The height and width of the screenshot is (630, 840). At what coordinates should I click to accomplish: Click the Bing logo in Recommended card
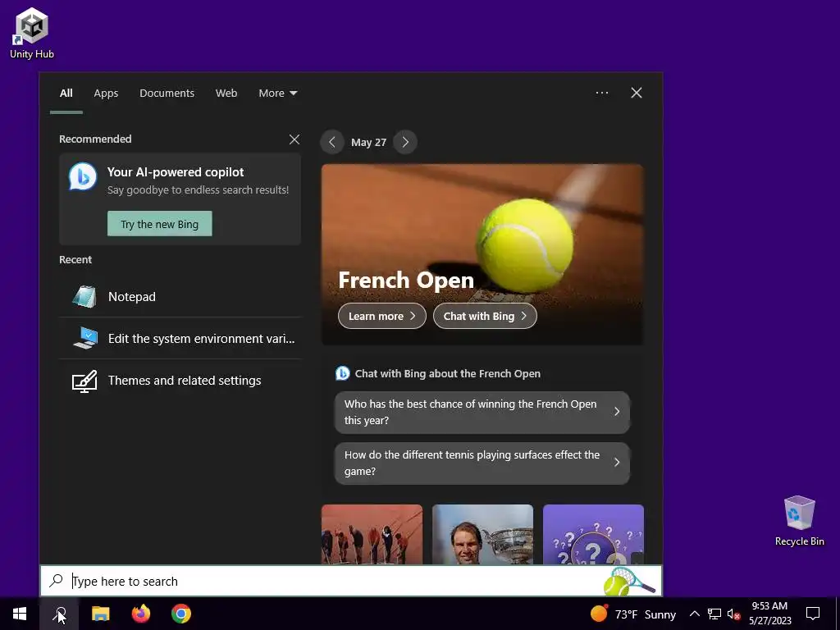coord(83,177)
